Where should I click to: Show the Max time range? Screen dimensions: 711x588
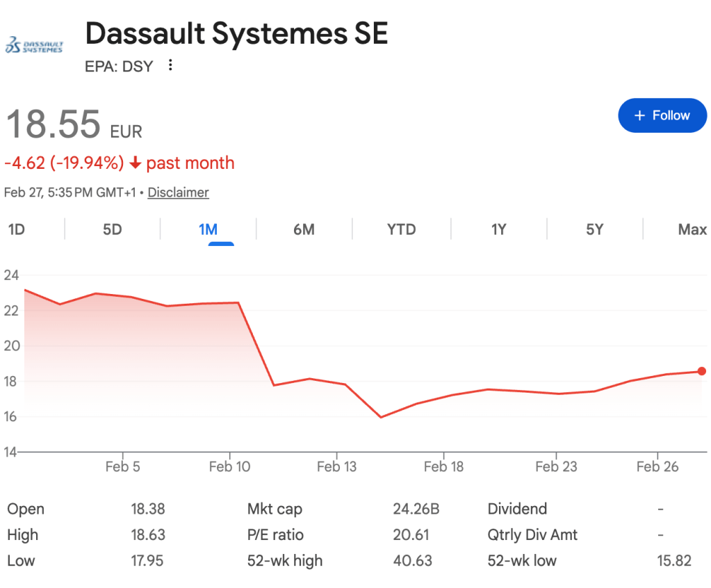tap(692, 229)
